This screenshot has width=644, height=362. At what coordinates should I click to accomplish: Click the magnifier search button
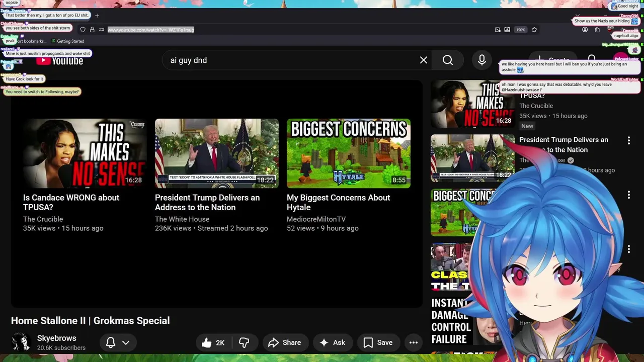(448, 60)
